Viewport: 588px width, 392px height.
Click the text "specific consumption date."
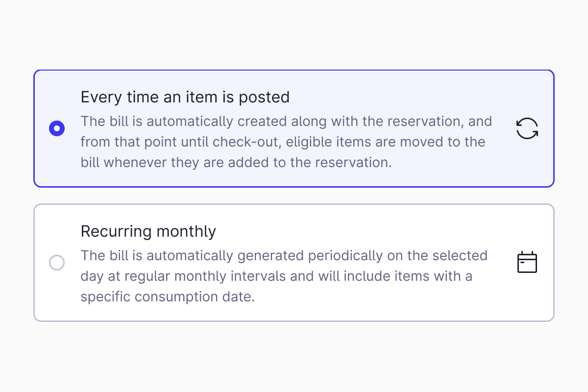pyautogui.click(x=168, y=297)
